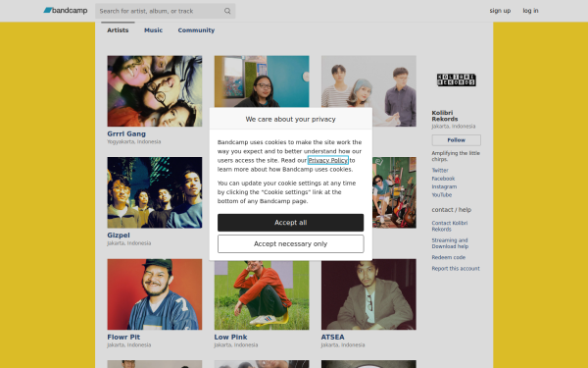
Task: Open the Gizpel artist name link
Action: point(119,236)
